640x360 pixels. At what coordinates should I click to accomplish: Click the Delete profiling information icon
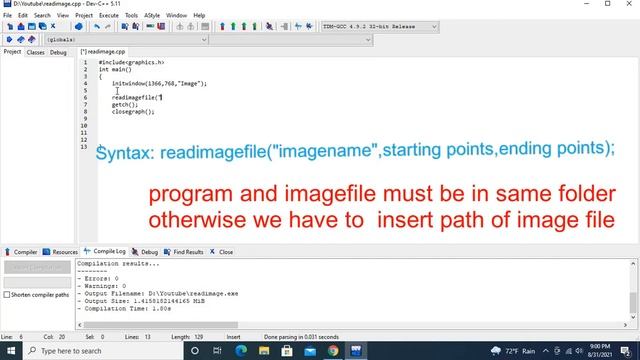click(309, 27)
